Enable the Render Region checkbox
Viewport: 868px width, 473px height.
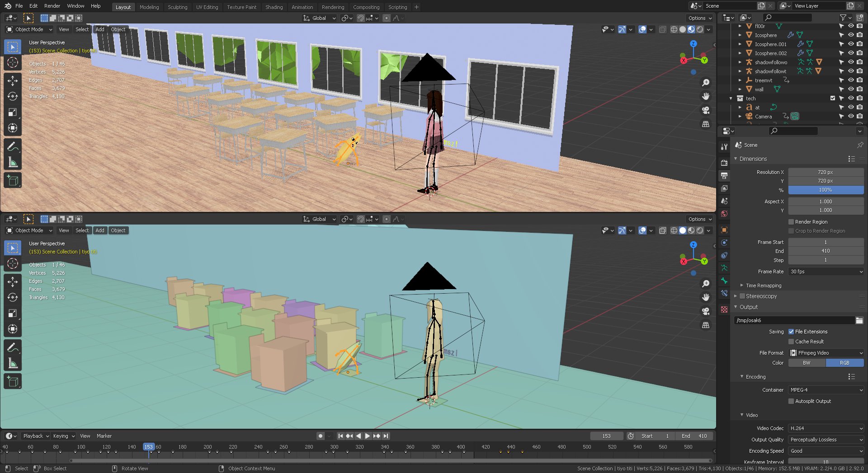coord(791,222)
